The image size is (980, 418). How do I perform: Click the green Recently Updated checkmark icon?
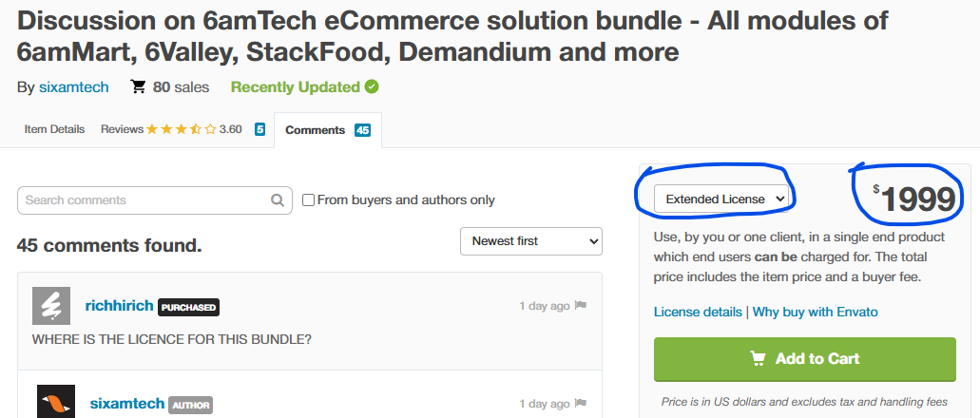372,86
